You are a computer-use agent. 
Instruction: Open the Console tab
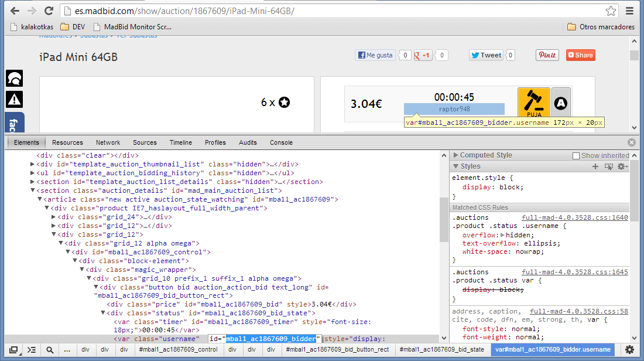tap(281, 142)
